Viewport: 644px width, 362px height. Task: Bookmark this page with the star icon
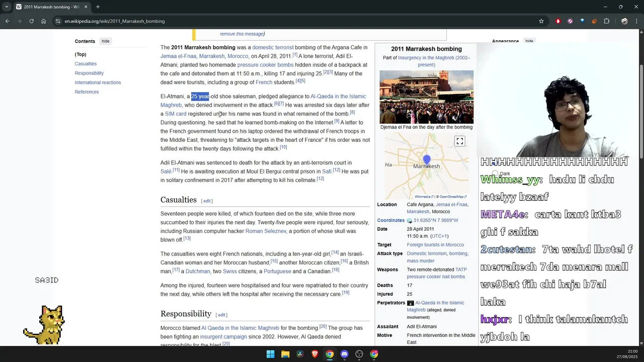pos(541,21)
